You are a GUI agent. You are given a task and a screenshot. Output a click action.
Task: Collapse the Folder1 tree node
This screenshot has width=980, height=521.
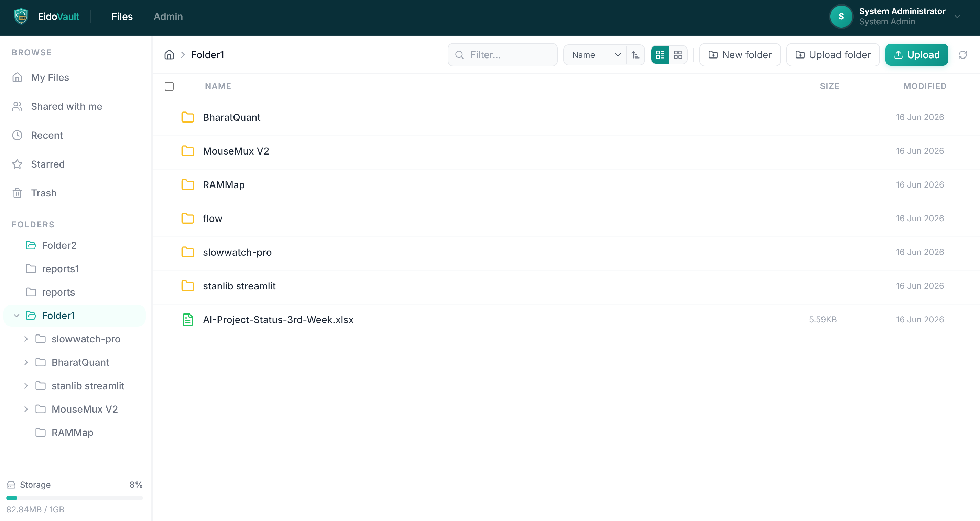click(17, 315)
